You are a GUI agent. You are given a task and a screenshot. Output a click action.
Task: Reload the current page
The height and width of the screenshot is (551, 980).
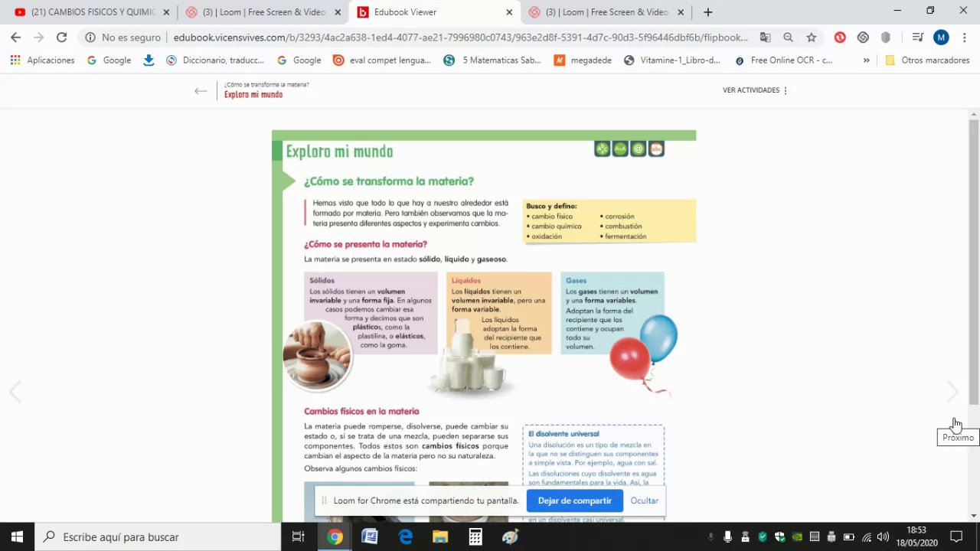pos(61,37)
